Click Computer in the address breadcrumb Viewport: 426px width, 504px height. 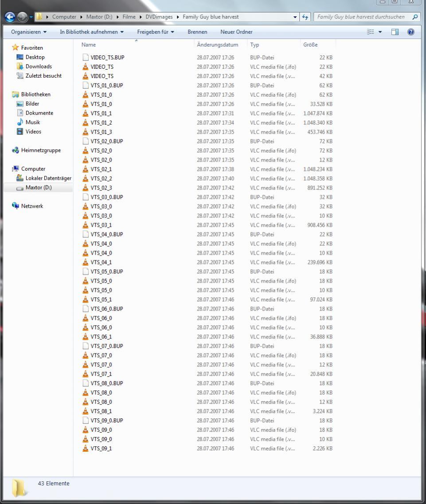tap(64, 17)
